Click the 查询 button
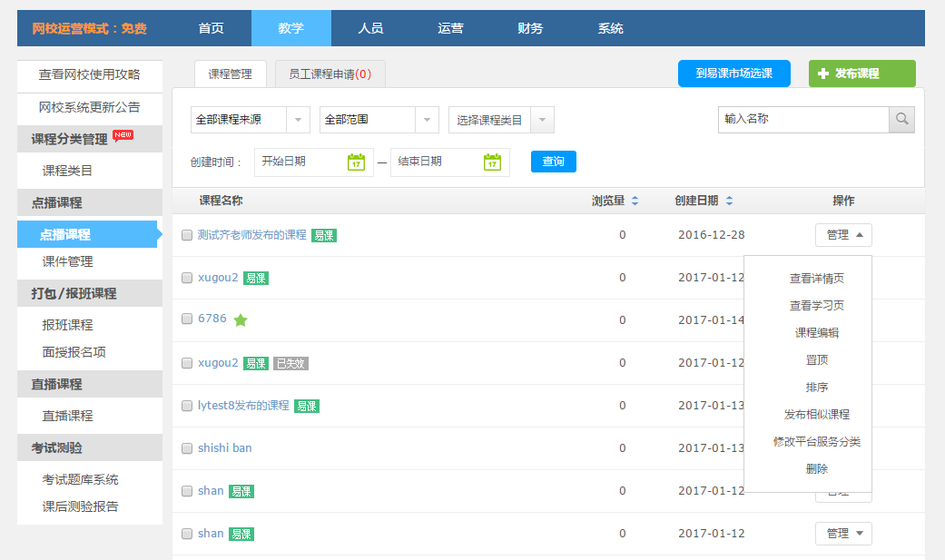The image size is (945, 560). click(x=553, y=162)
